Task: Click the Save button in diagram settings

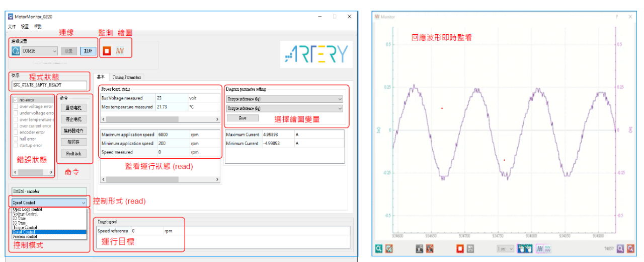Action: tap(243, 118)
